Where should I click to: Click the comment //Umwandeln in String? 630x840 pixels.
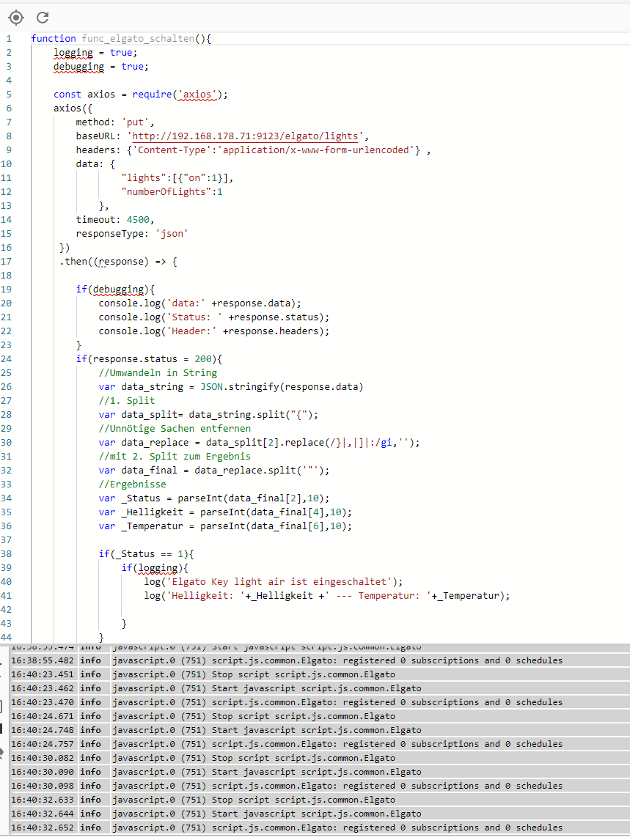(158, 373)
